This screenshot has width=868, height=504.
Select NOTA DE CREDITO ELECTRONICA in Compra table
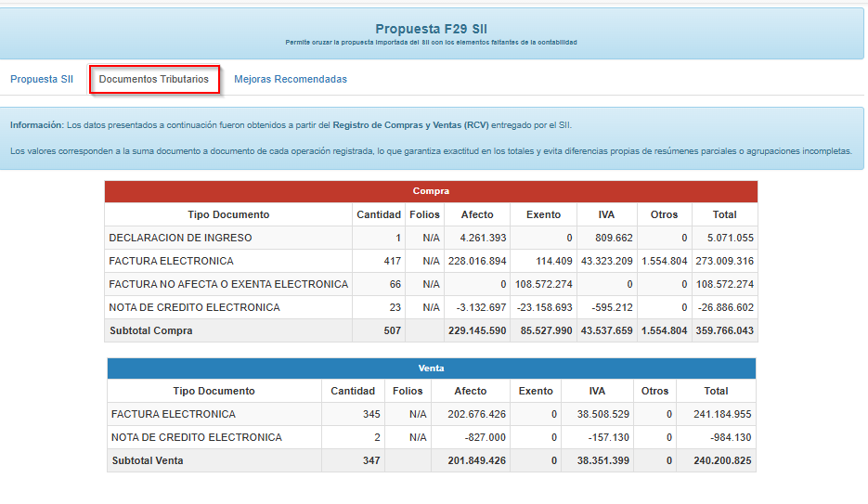[x=194, y=307]
